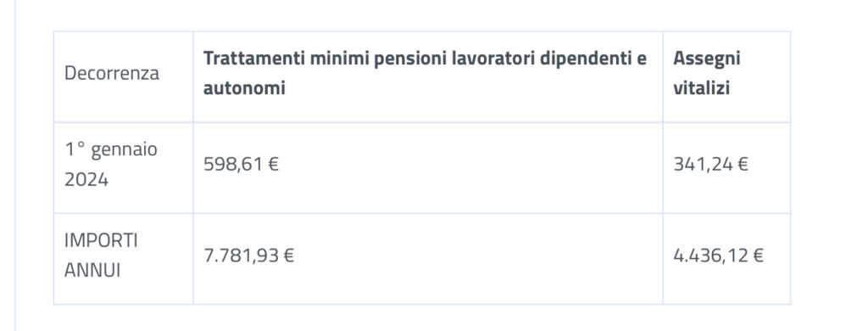Select the Trattamenti minimi pensioni column header
This screenshot has height=331, width=868.
428,76
